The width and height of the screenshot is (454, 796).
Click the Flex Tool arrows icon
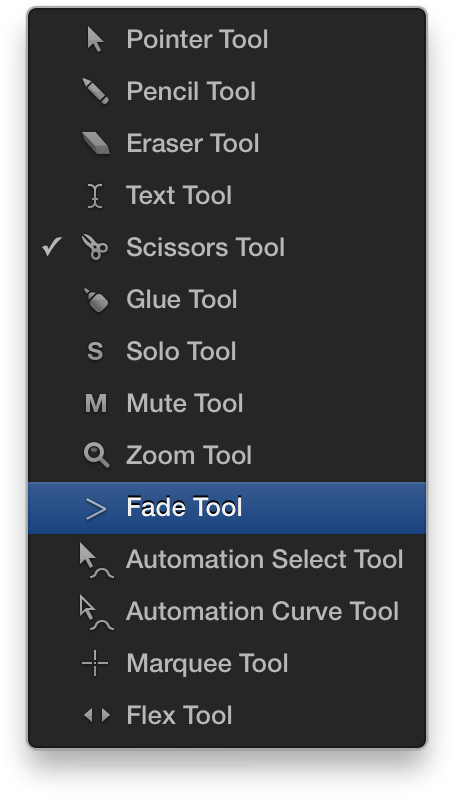pos(96,715)
